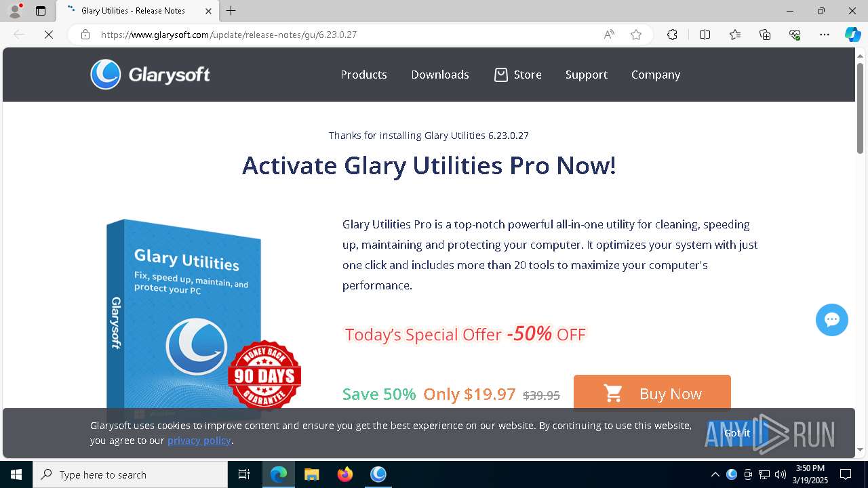Screen dimensions: 868x488
Task: Accept cookies with Got it button
Action: (737, 433)
